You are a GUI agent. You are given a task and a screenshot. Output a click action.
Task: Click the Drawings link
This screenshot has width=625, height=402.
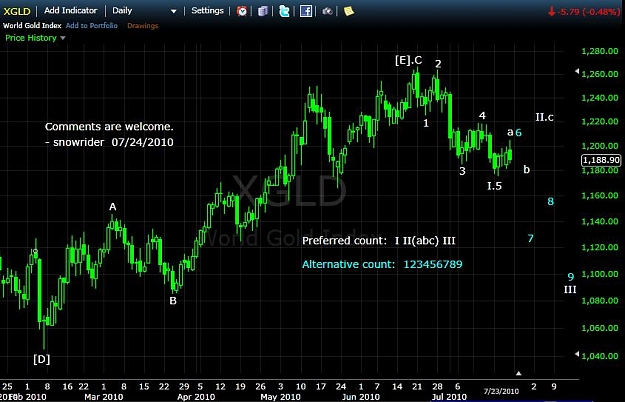143,25
